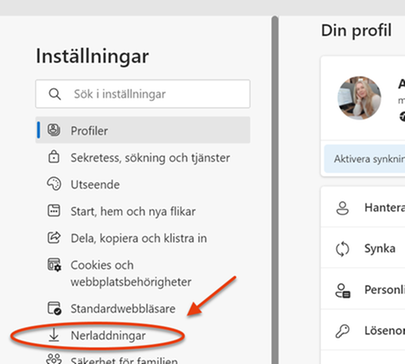Click the profile picture thumbnail
The height and width of the screenshot is (364, 405).
(359, 97)
